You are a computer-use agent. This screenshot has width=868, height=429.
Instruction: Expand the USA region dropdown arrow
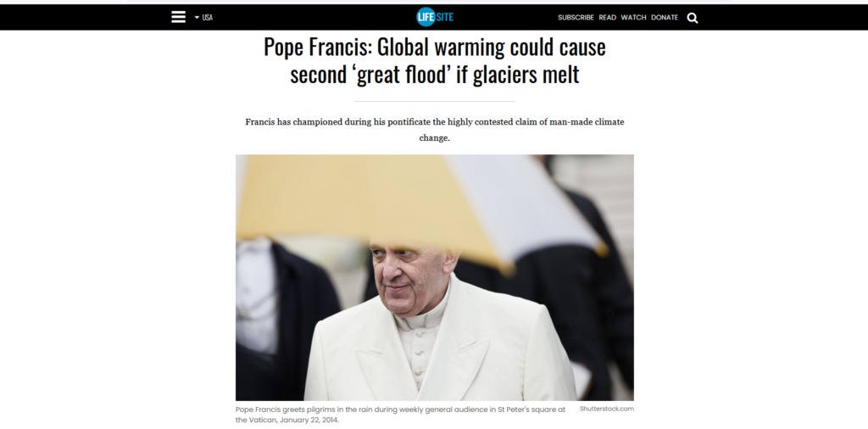point(197,18)
